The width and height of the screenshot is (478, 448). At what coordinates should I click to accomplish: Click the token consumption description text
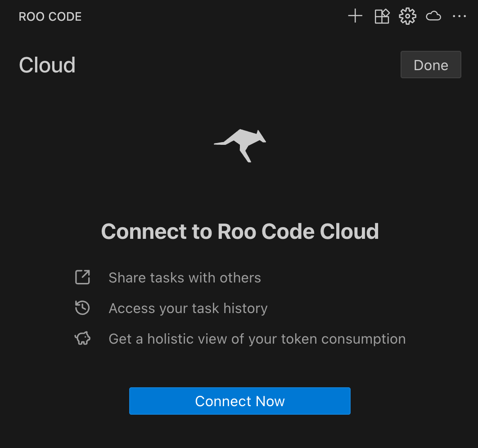click(x=257, y=338)
